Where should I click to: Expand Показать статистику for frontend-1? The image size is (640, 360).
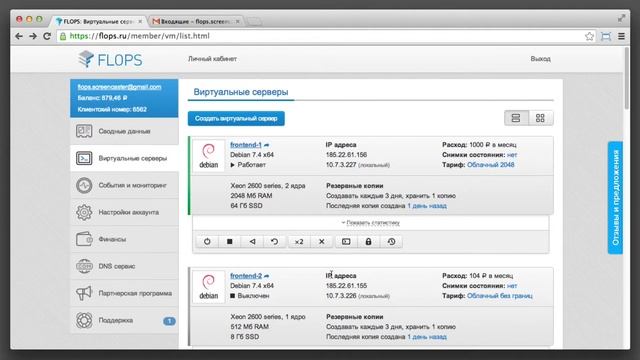point(371,223)
